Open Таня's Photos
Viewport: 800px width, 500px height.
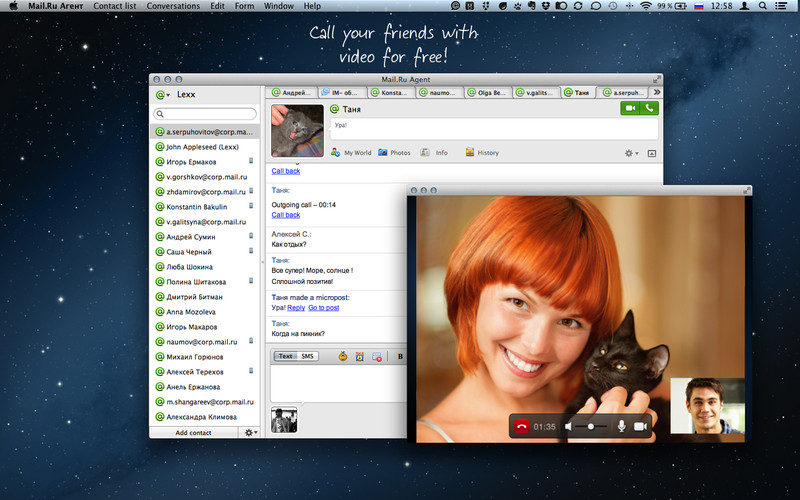pyautogui.click(x=394, y=153)
